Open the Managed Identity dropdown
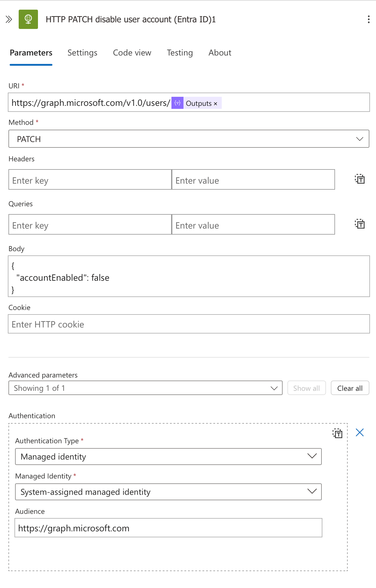Screen dimensions: 376x588 coord(168,492)
